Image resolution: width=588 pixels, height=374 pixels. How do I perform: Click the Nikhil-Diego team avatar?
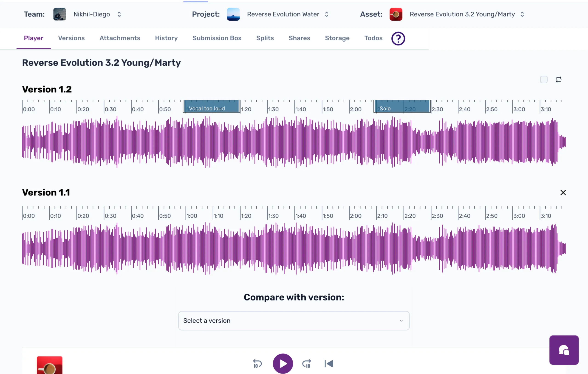[x=59, y=14]
